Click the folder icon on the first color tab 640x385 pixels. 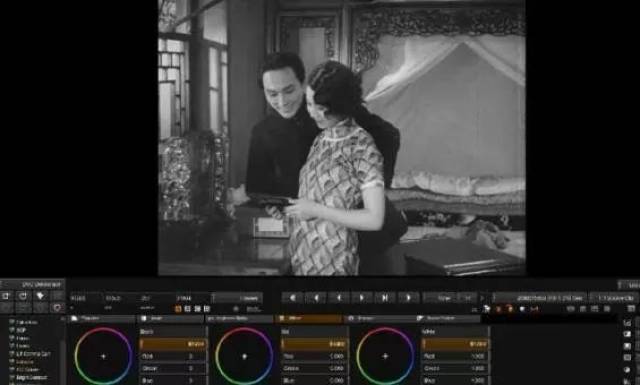click(x=75, y=318)
